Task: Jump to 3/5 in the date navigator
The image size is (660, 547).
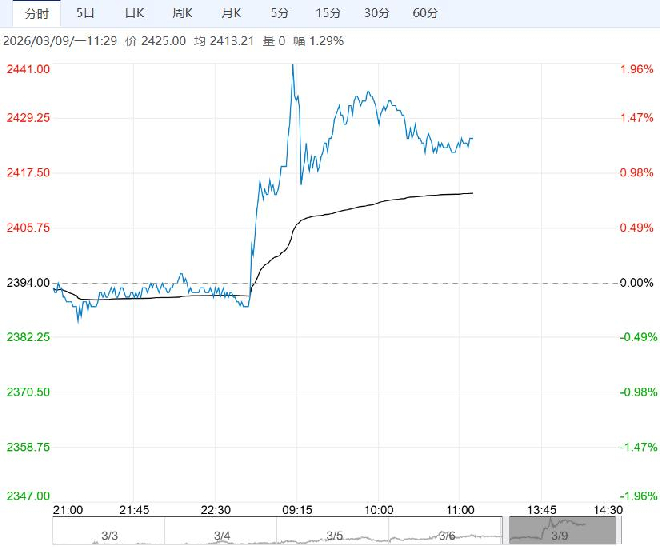Action: (333, 534)
